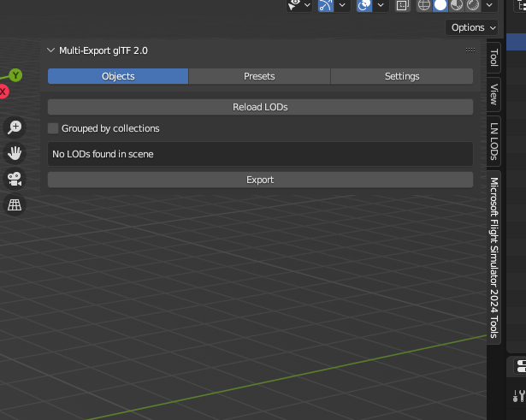Open the View sidebar tab
Viewport: 526px width, 420px height.
click(493, 94)
